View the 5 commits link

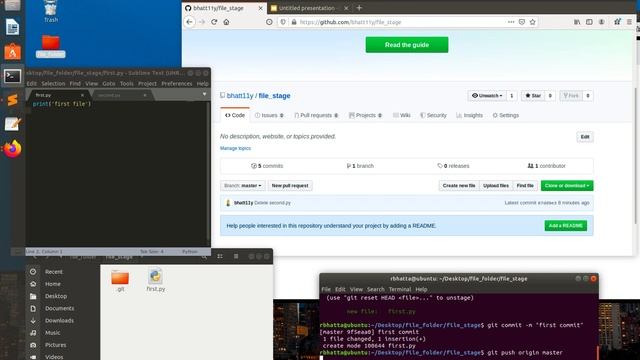click(267, 166)
